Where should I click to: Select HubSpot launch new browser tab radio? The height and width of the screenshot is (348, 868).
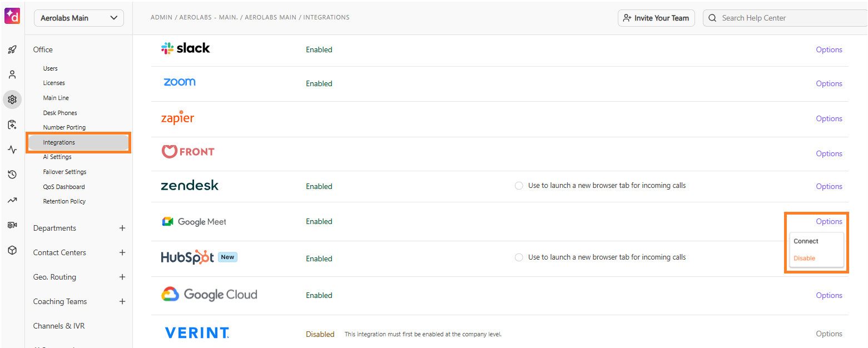coord(519,257)
